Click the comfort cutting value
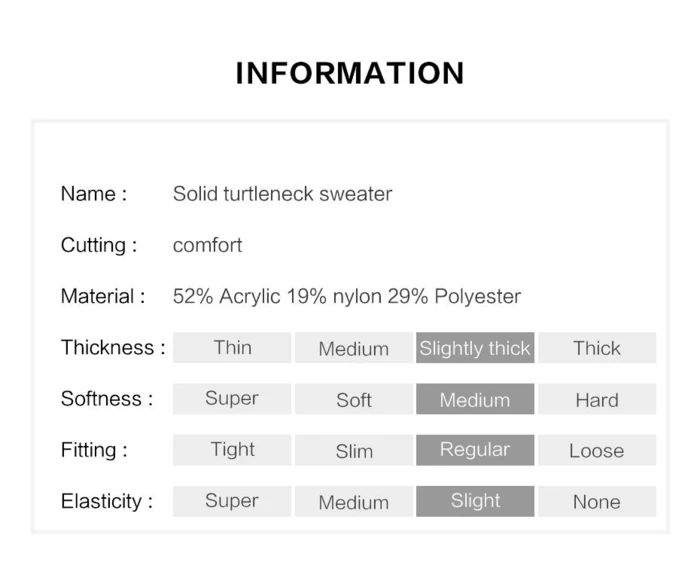 [x=207, y=245]
